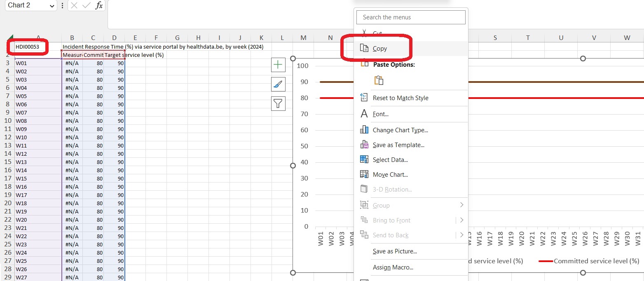Click Reset to Match Style option

click(x=400, y=98)
